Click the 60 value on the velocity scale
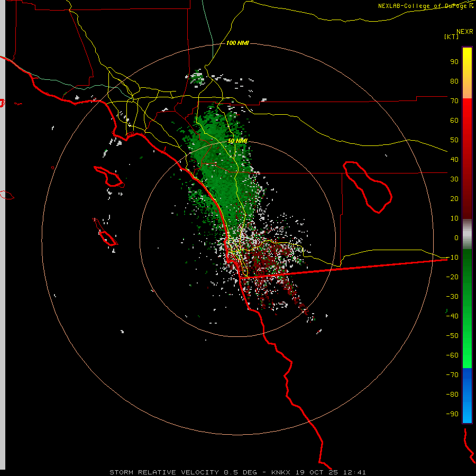Screen dimensions: 476x476 point(454,121)
